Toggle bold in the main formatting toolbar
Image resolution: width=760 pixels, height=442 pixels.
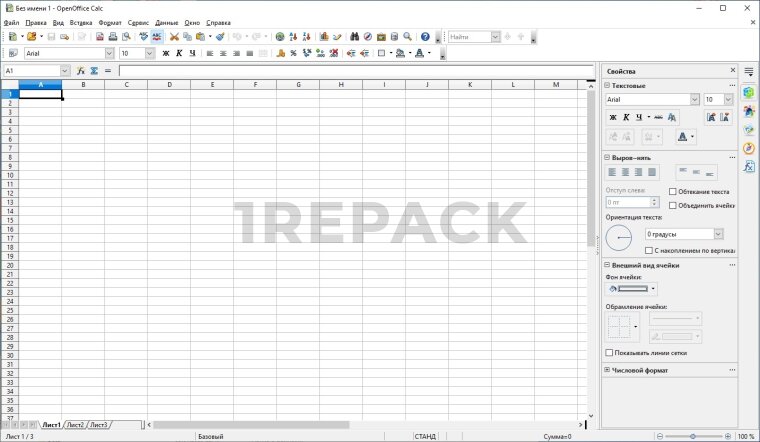coord(166,53)
